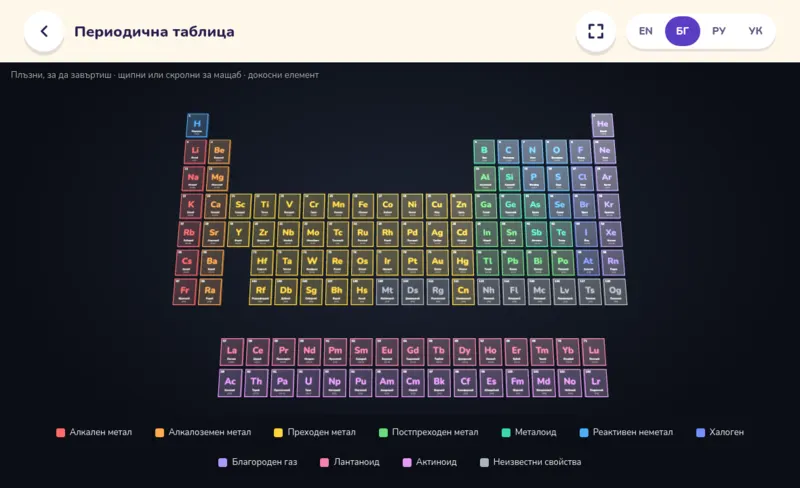Image resolution: width=800 pixels, height=488 pixels.
Task: Select the Radium (Ra) tile
Action: (210, 291)
